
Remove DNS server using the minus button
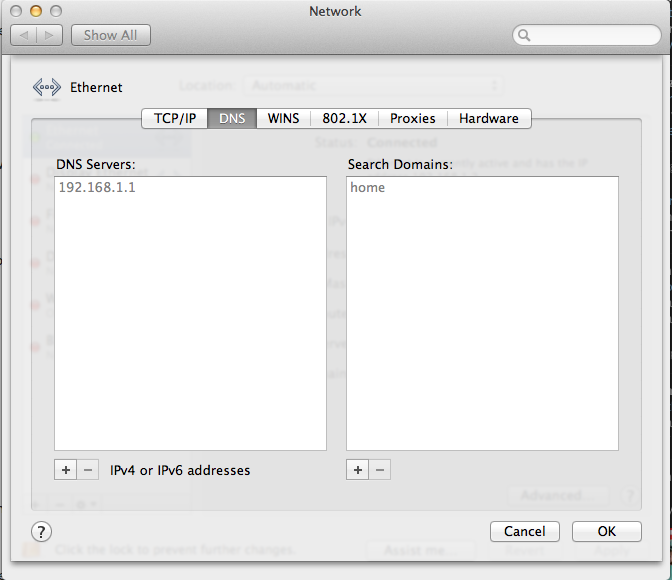(x=88, y=470)
